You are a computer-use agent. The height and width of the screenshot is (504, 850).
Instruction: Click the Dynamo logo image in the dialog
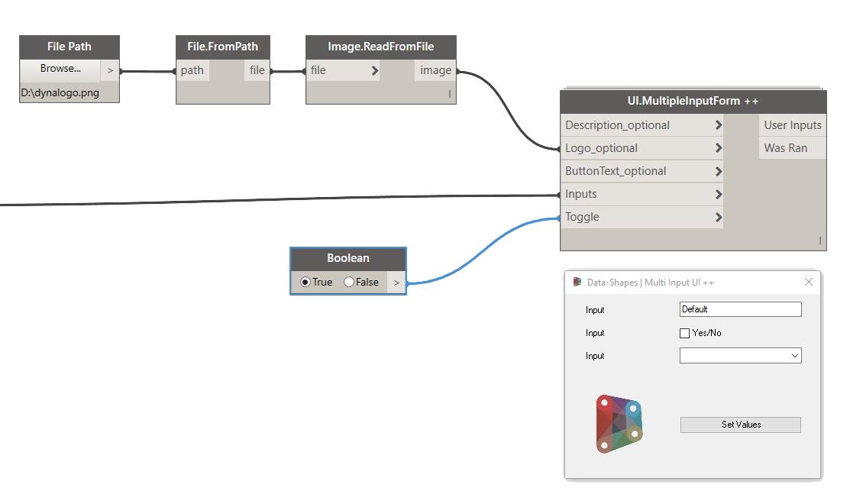pyautogui.click(x=619, y=424)
